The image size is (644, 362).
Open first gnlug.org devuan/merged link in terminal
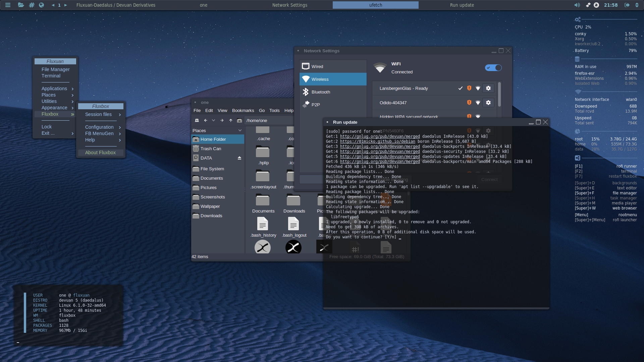click(380, 136)
